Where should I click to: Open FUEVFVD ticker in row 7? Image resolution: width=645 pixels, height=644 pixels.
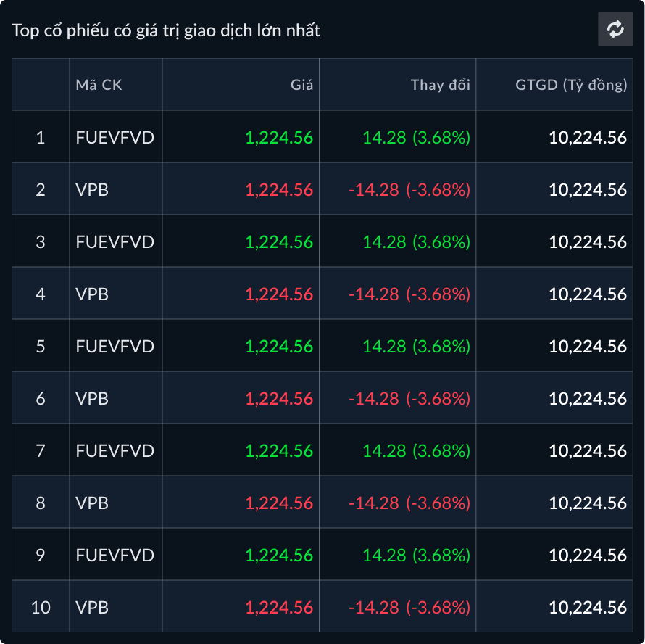115,450
